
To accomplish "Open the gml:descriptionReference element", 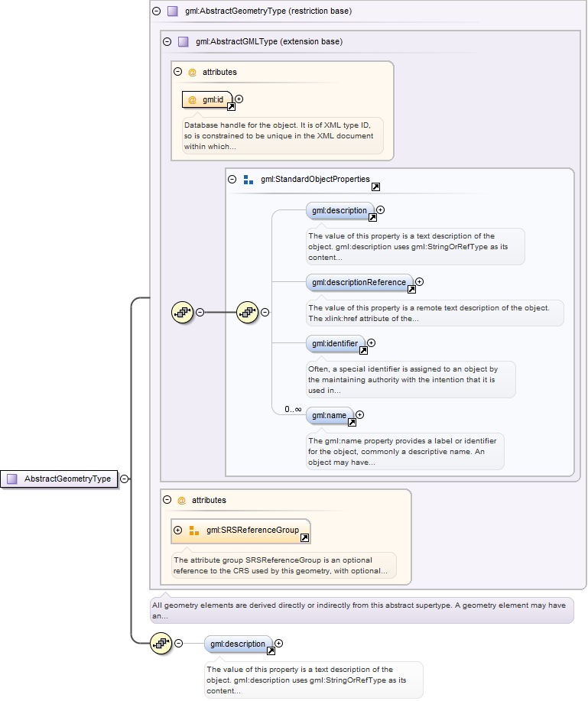I will pos(359,282).
